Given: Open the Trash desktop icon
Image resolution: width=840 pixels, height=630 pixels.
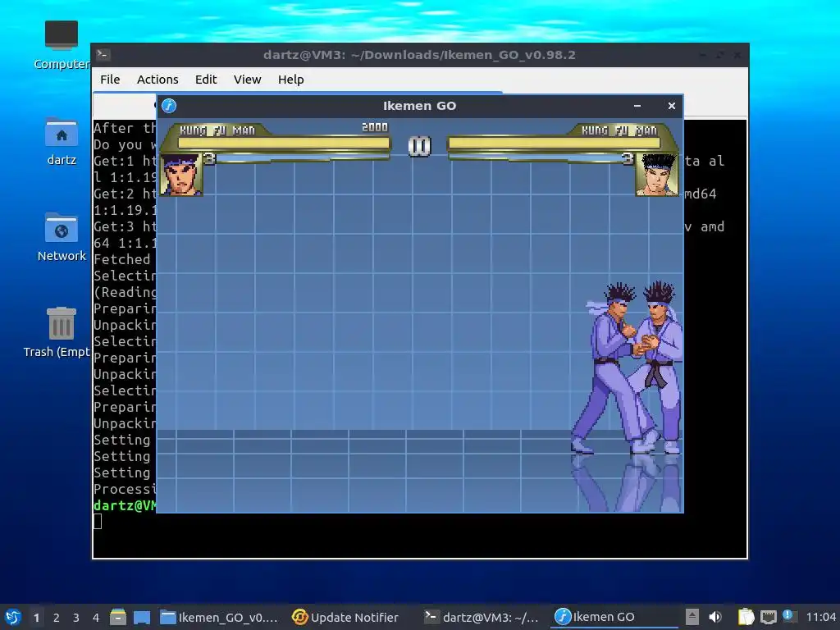Looking at the screenshot, I should click(x=61, y=332).
